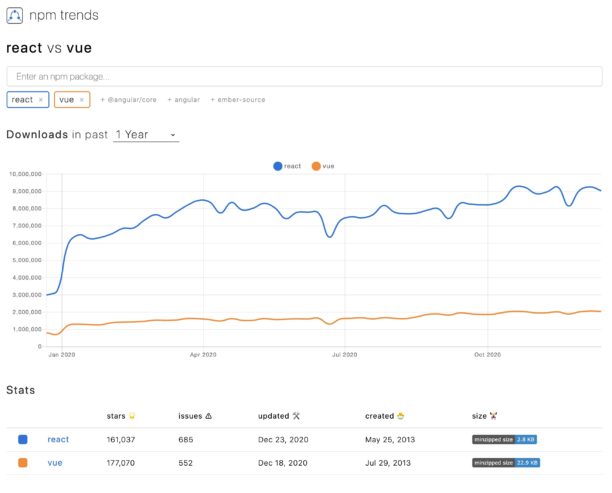612x493 pixels.
Task: Open the npm trends home link text
Action: click(x=64, y=15)
